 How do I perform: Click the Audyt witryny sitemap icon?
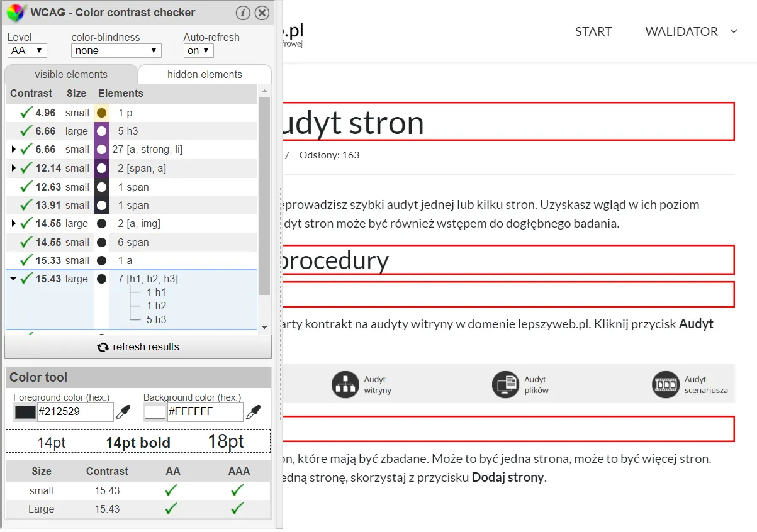tap(345, 385)
